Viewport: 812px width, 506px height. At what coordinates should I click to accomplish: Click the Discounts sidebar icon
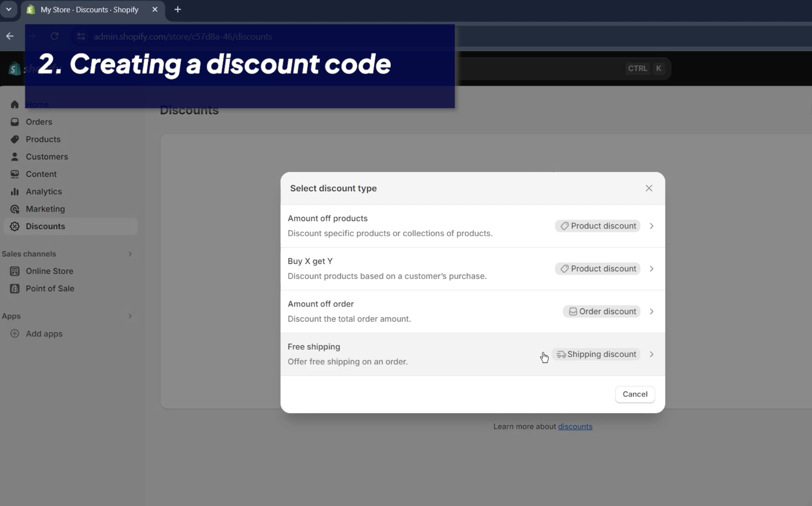coord(14,226)
